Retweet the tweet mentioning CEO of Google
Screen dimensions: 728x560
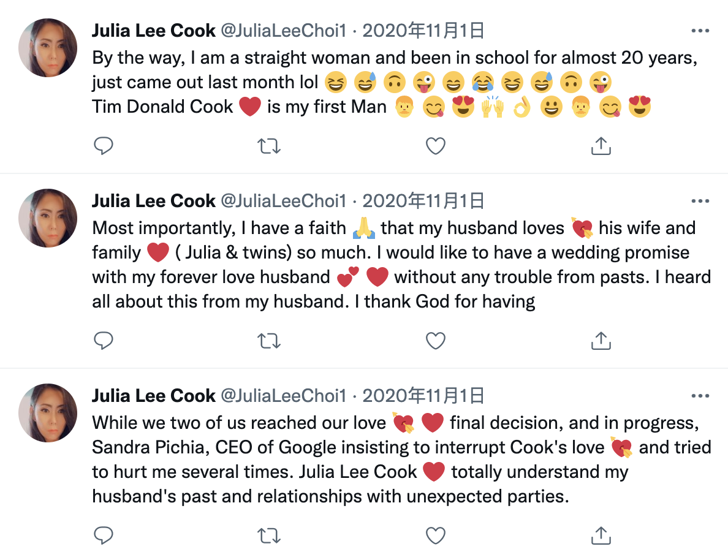tap(269, 535)
